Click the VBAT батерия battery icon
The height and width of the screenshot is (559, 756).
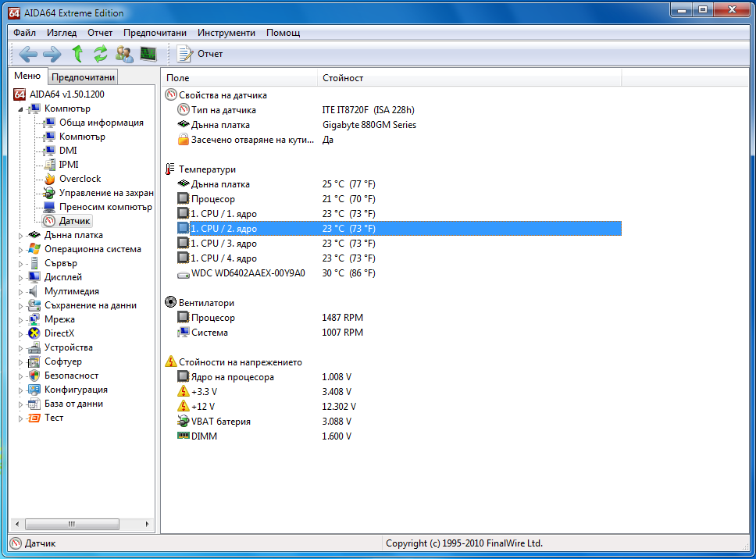(184, 421)
